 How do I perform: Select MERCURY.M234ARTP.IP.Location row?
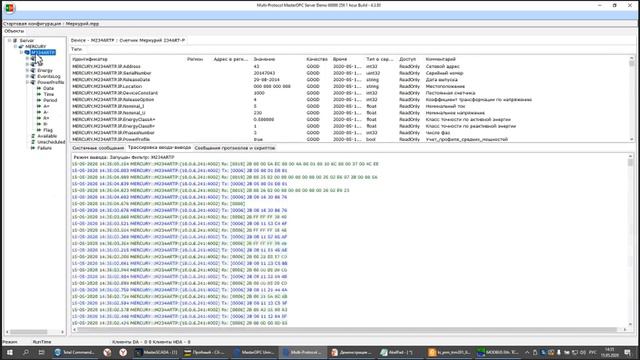tap(350, 86)
